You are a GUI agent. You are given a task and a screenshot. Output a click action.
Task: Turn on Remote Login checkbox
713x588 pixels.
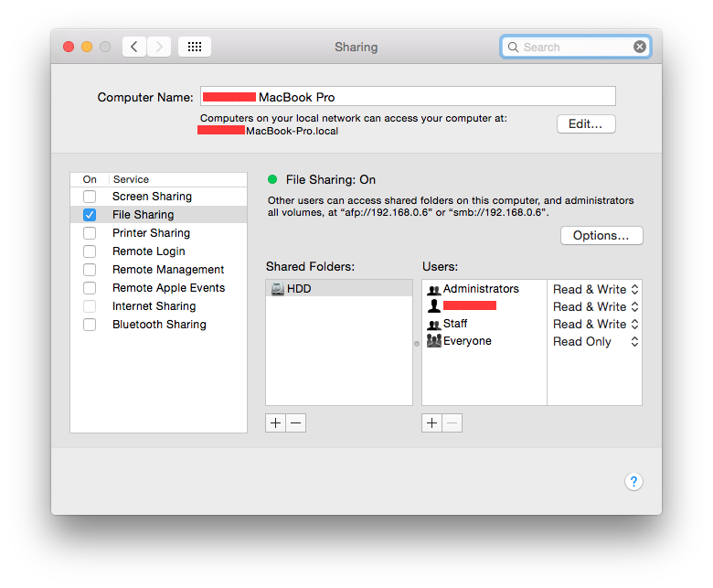coord(90,251)
